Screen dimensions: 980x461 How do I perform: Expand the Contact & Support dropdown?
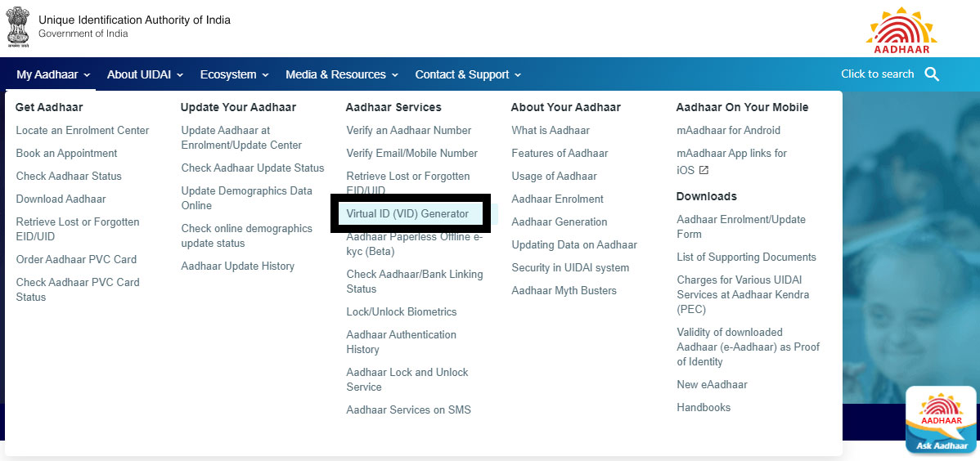(x=468, y=74)
